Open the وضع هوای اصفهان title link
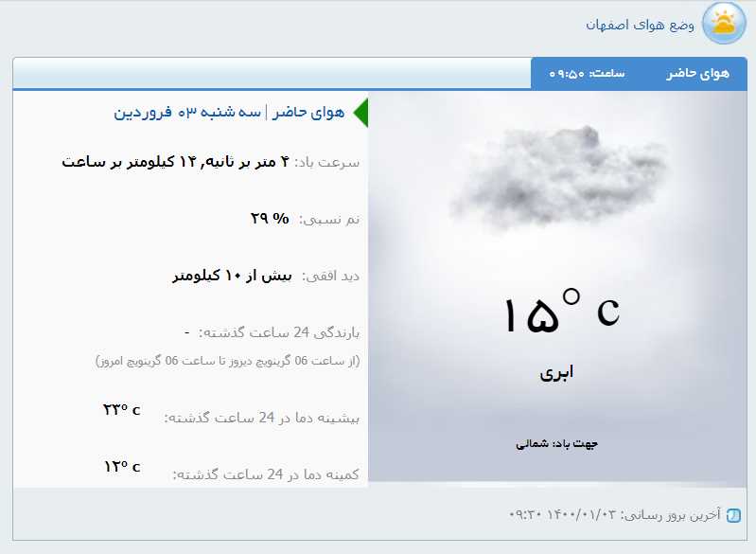 tap(640, 24)
